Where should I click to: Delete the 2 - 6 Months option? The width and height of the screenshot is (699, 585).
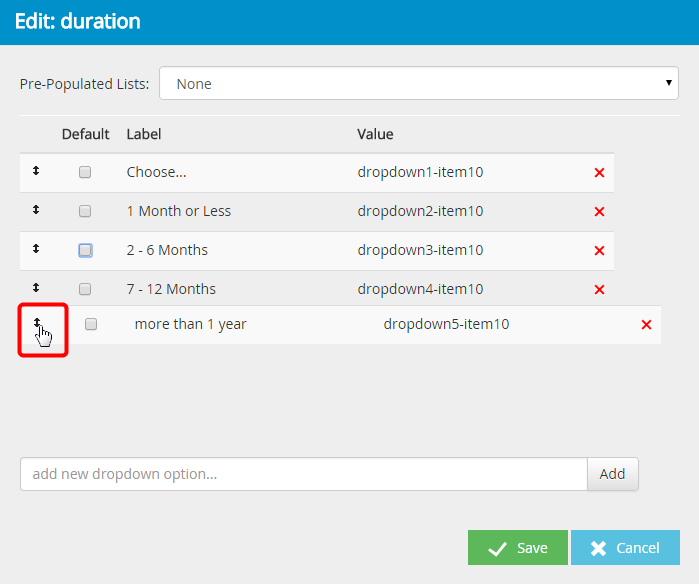pos(599,251)
